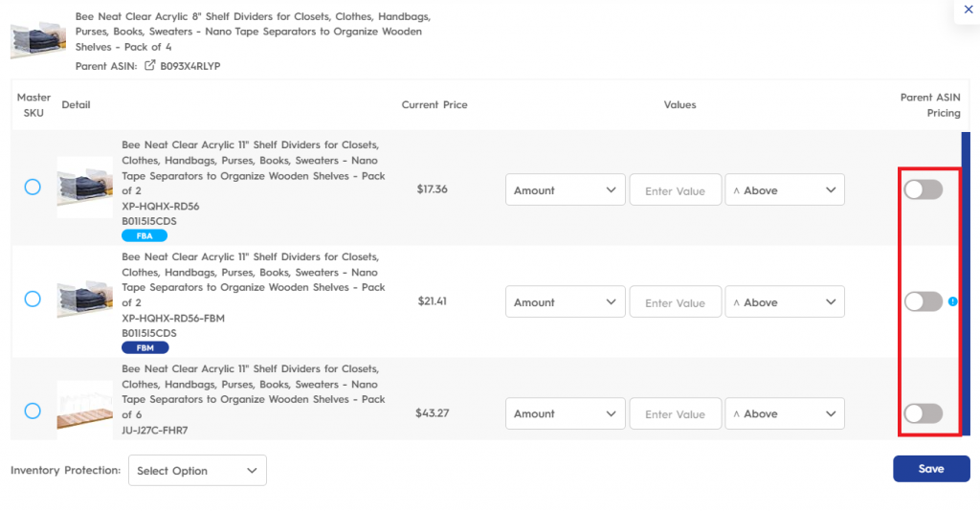Click the product thumbnail in the header

coord(38,40)
